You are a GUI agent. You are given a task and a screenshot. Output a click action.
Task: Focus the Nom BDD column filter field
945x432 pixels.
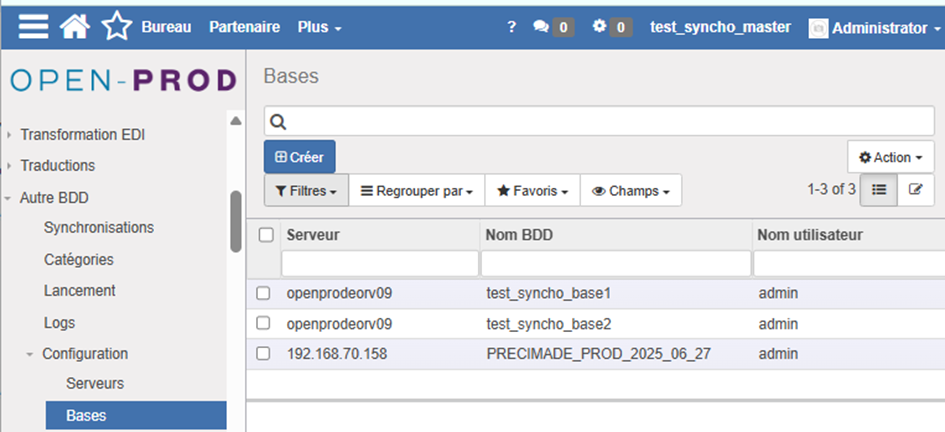(615, 263)
